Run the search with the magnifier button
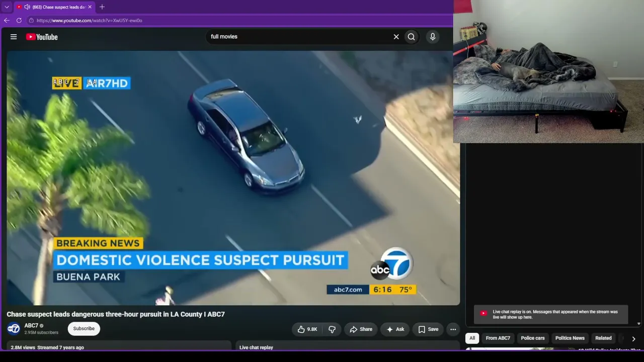 tap(412, 37)
